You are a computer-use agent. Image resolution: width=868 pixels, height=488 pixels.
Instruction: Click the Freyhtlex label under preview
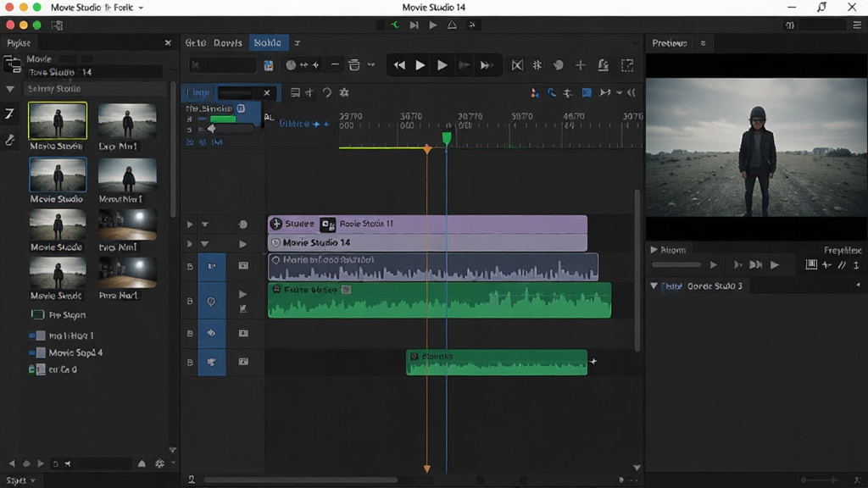point(842,250)
